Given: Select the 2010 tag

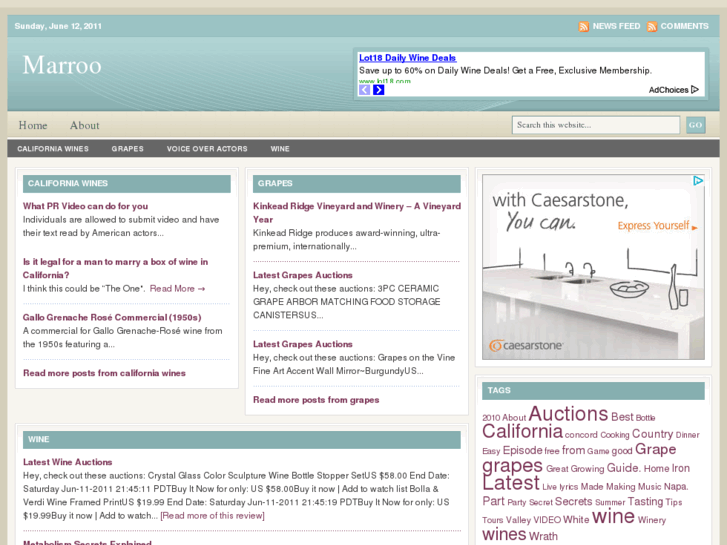Looking at the screenshot, I should tap(491, 418).
